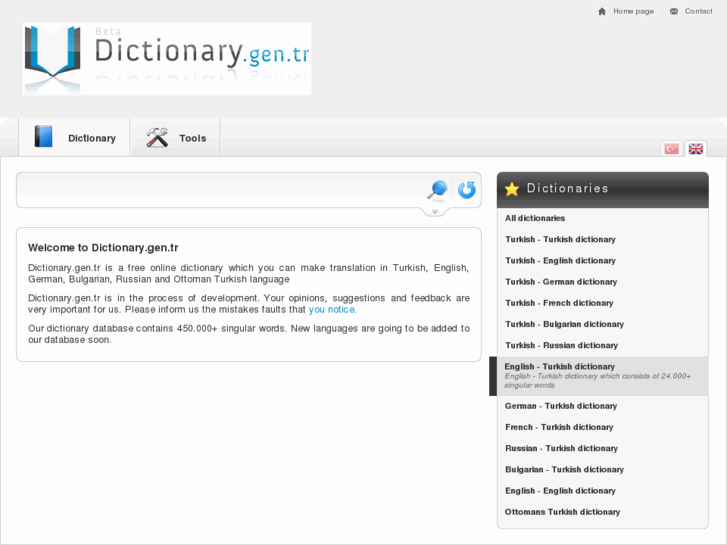
Task: Choose Turkish - German dictionary
Action: click(561, 282)
